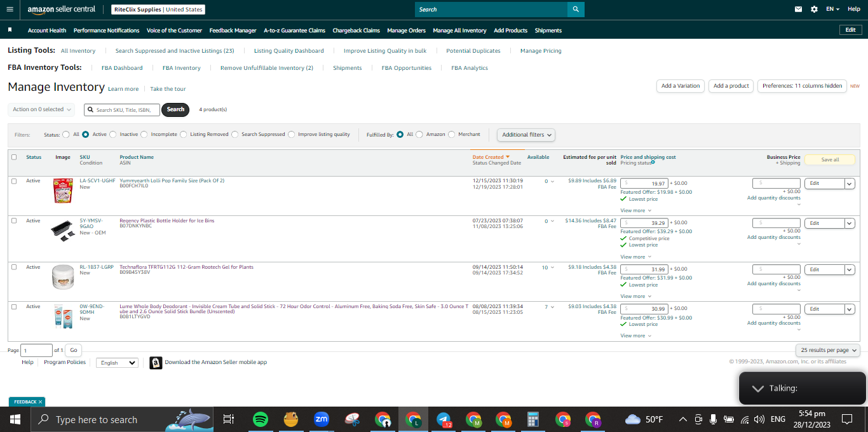Click the black Search button
The width and height of the screenshot is (868, 432).
[x=175, y=109]
